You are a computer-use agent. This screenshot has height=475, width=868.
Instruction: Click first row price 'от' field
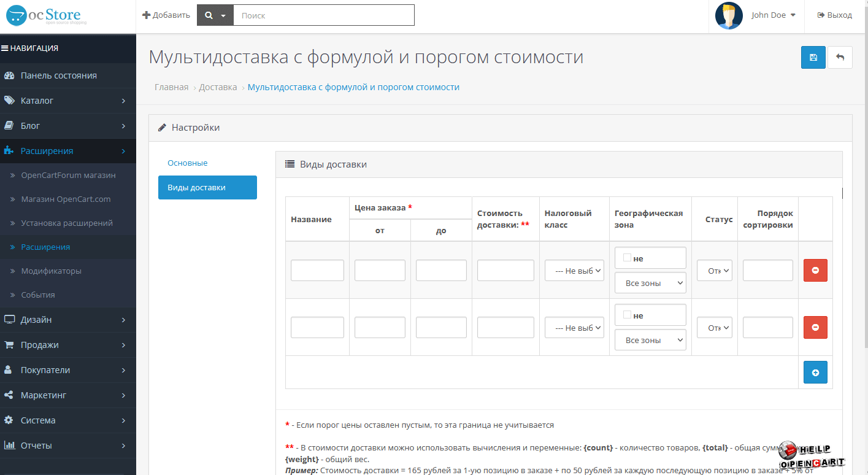(380, 271)
